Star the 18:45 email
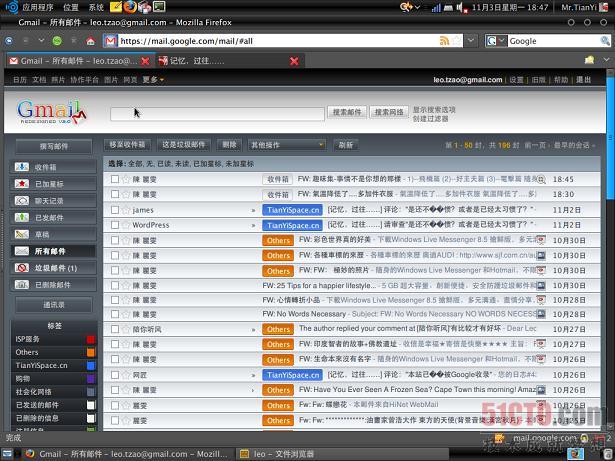The width and height of the screenshot is (615, 461). pos(126,179)
